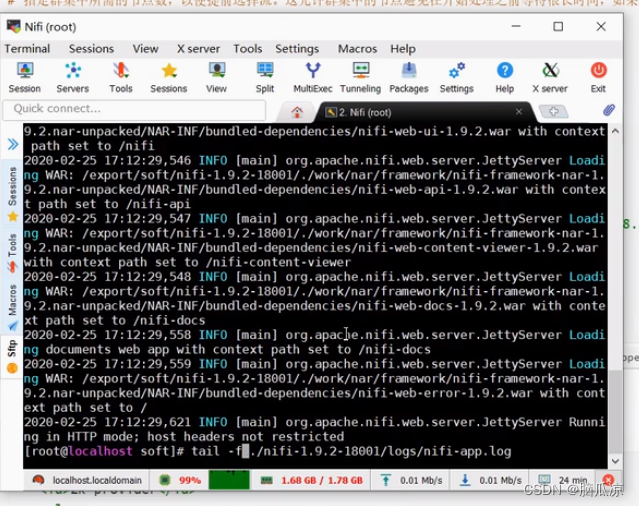The width and height of the screenshot is (639, 506).
Task: Open the Macros side panel tab
Action: [13, 308]
